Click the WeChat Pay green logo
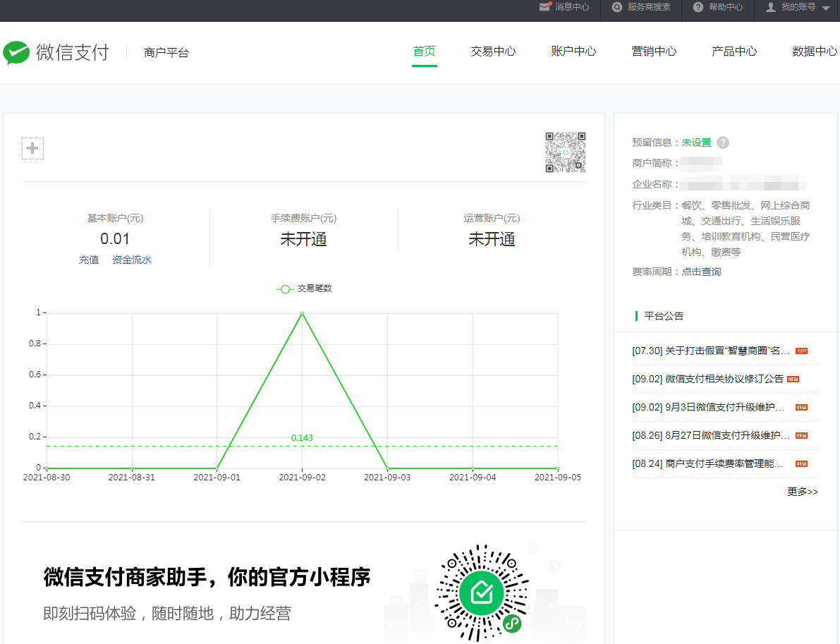Image resolution: width=840 pixels, height=644 pixels. 16,52
